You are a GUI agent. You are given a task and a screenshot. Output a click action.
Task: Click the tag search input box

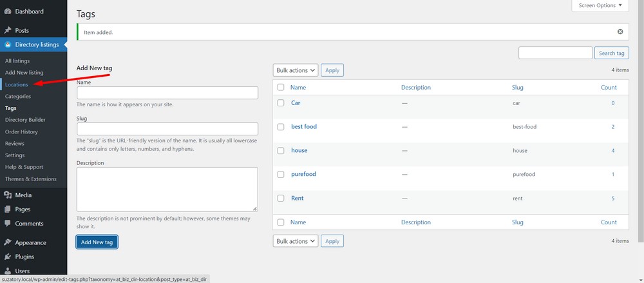point(556,53)
